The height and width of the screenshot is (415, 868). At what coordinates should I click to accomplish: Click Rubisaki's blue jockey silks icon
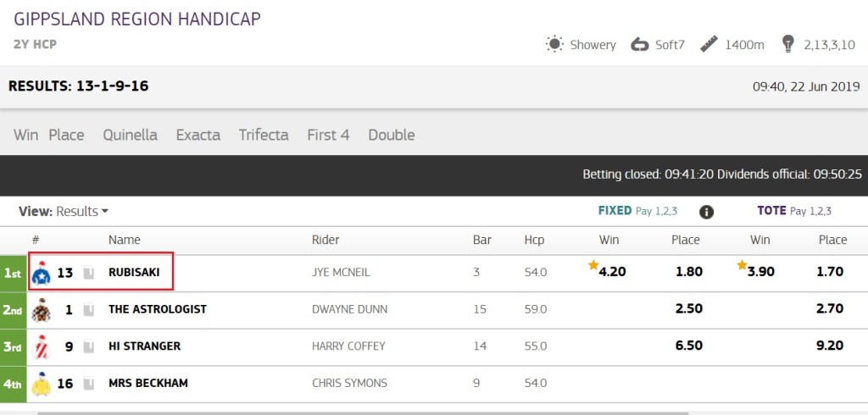(41, 273)
